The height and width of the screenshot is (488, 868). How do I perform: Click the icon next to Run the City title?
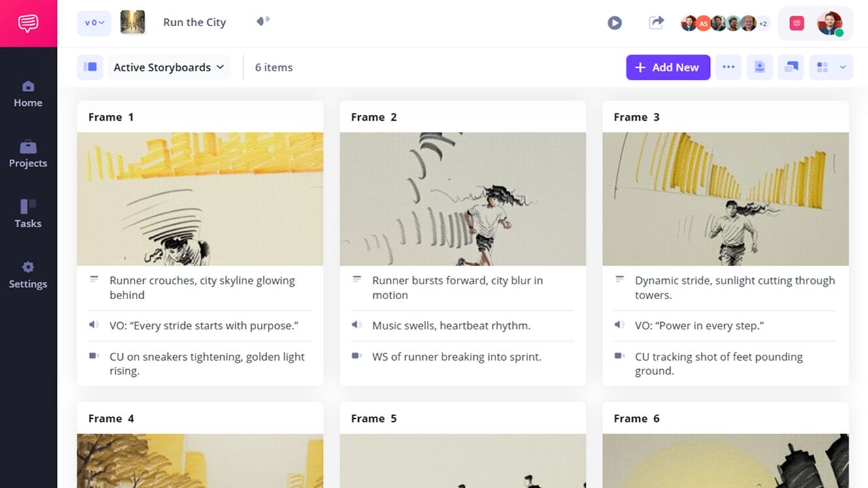pyautogui.click(x=263, y=22)
